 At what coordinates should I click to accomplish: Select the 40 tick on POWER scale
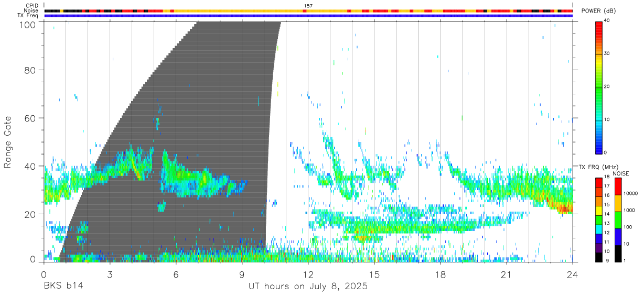[608, 20]
